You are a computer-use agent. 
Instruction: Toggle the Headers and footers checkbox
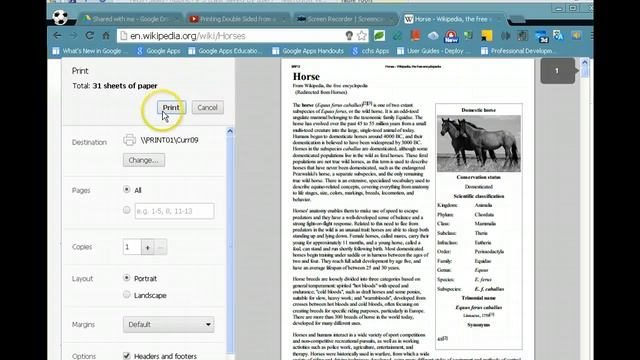[127, 356]
